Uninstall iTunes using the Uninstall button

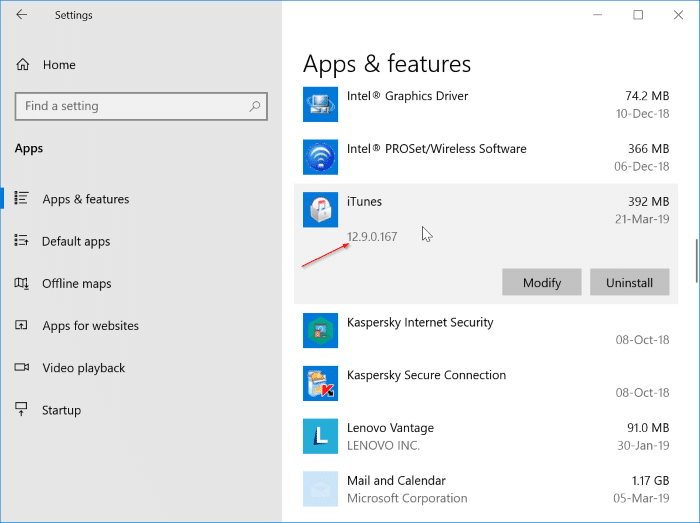point(629,282)
